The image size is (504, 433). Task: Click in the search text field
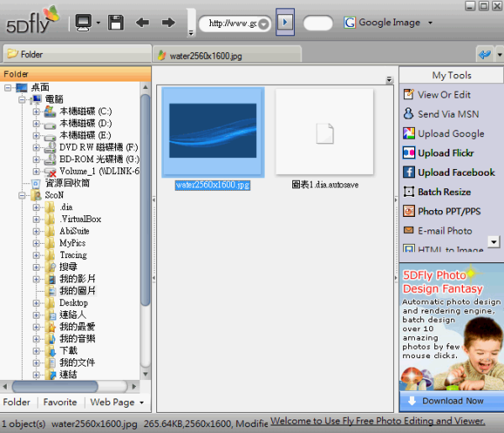coord(318,23)
